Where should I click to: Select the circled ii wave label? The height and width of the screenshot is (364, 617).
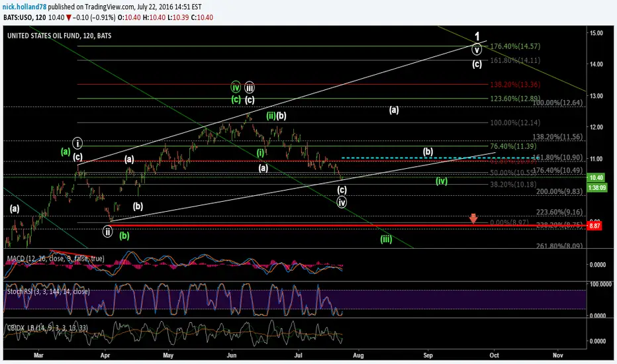coord(107,232)
